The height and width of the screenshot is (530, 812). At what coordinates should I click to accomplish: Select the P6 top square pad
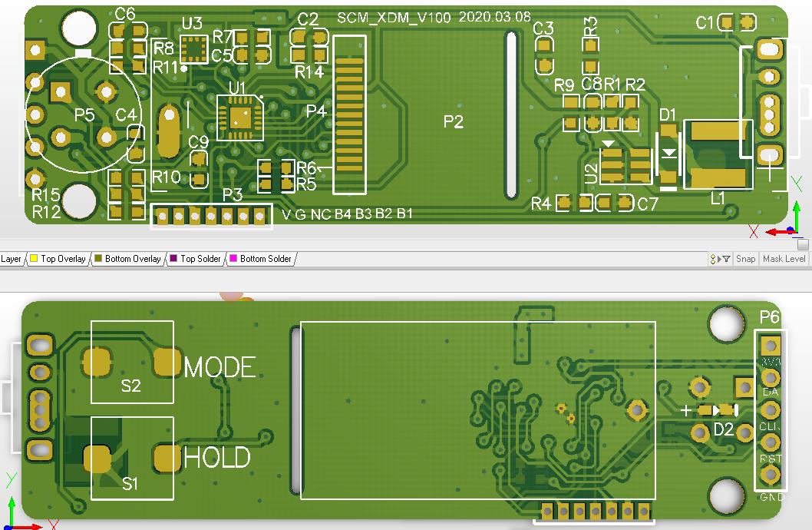(770, 345)
